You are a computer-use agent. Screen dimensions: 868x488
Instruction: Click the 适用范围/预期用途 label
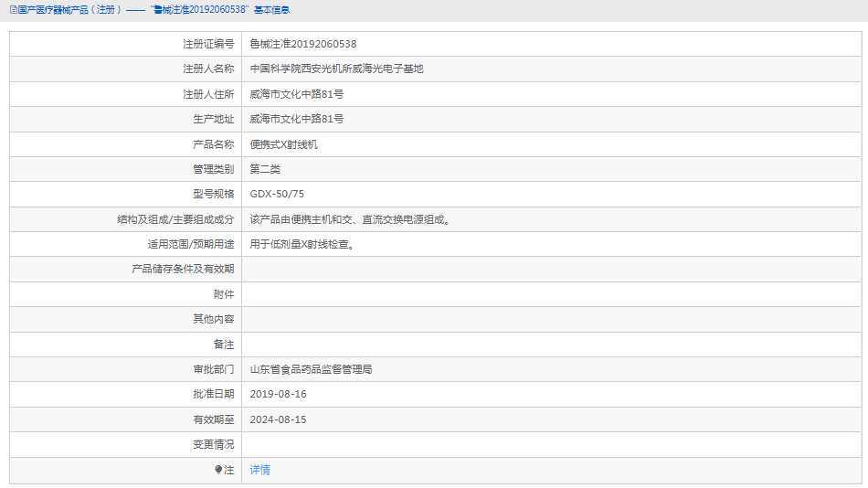tap(191, 244)
